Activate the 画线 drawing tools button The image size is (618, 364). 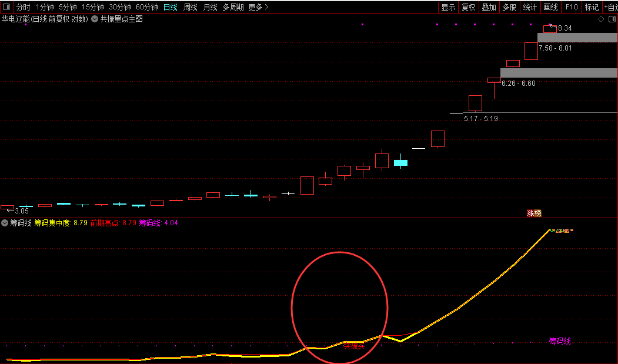tap(550, 7)
